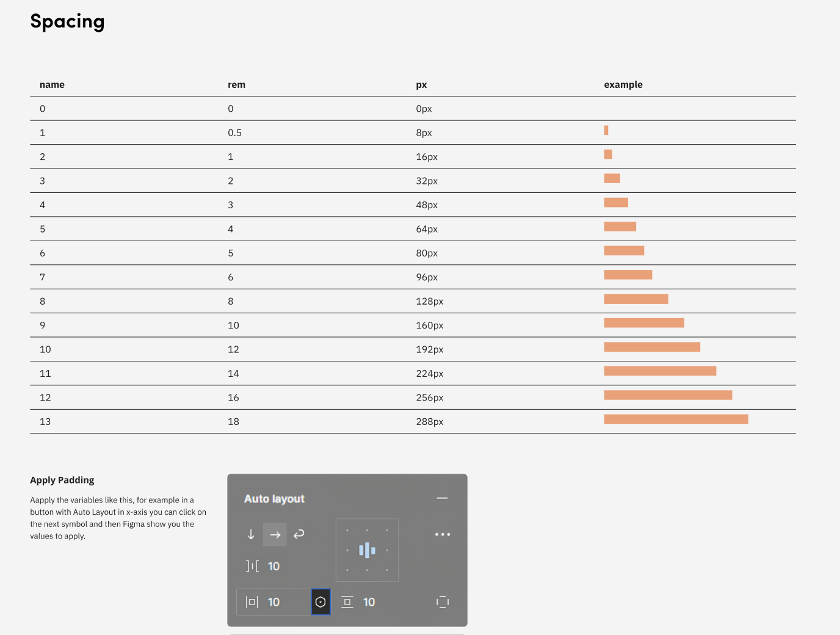The image size is (840, 635).
Task: Click the horizontal padding icon
Action: click(x=252, y=602)
